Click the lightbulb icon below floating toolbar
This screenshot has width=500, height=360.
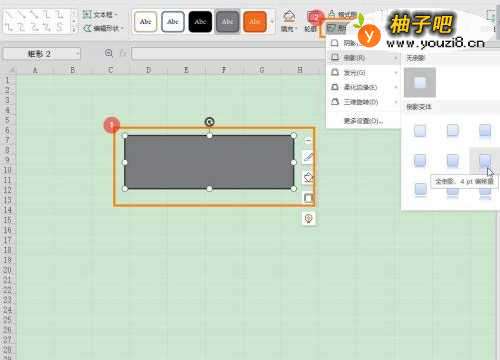click(x=309, y=219)
